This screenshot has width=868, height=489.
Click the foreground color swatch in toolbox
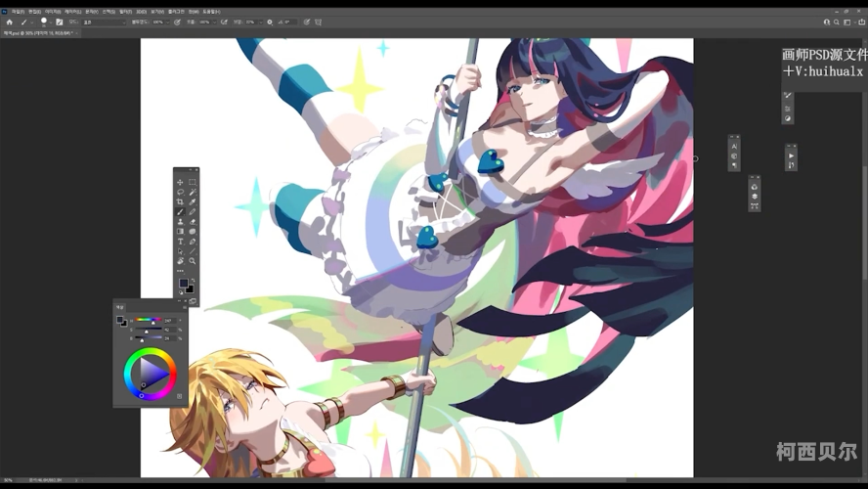[183, 283]
